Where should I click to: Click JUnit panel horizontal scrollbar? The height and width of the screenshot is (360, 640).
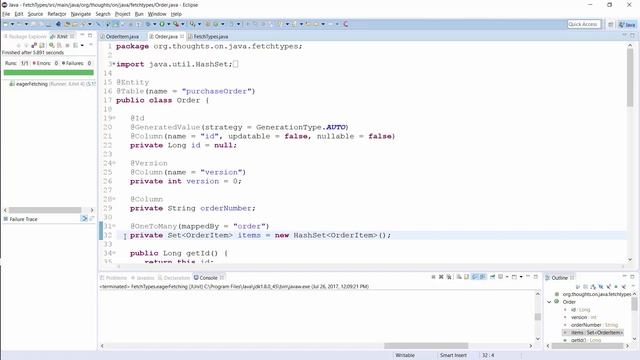pos(45,210)
